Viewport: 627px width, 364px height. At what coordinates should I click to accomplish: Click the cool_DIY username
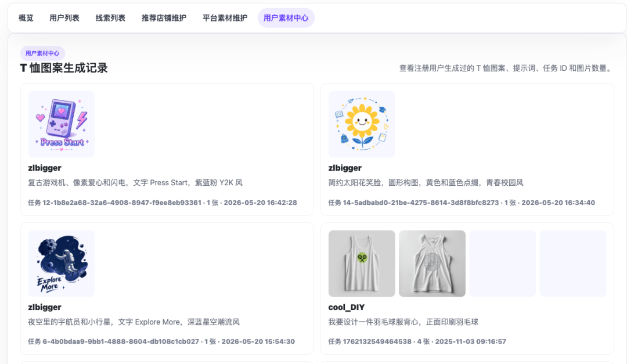click(346, 307)
